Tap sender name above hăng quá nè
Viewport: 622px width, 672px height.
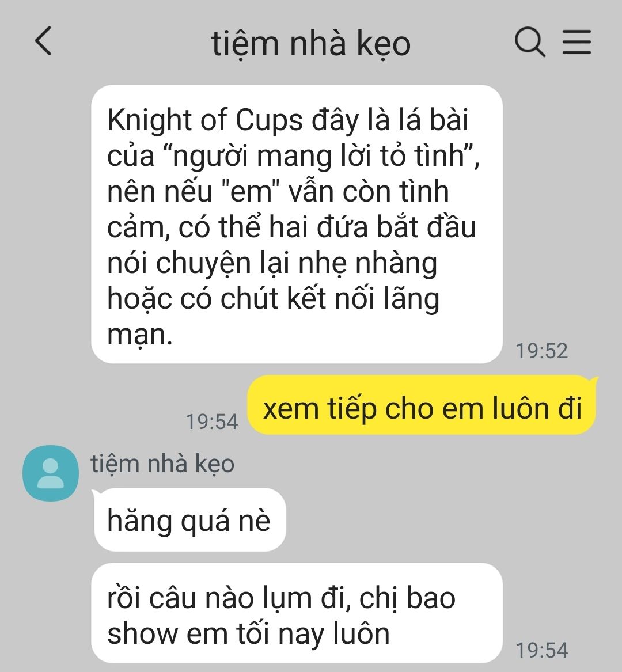162,464
